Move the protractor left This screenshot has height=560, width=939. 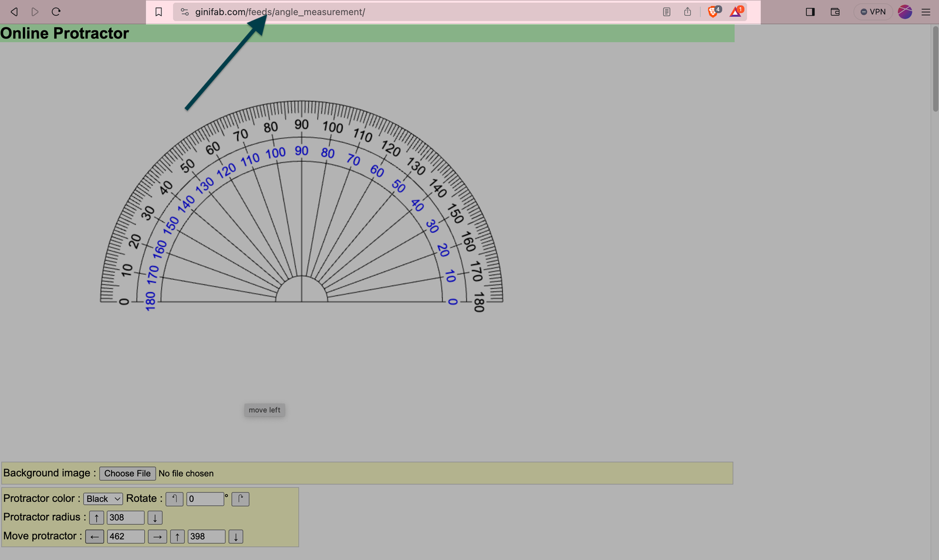[x=94, y=537]
